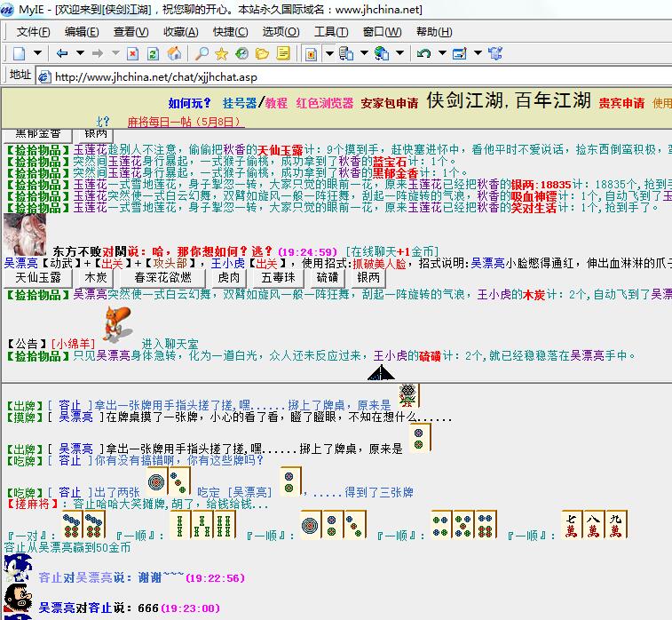
Task: Expand the Forward history dropdown arrow
Action: coord(115,53)
